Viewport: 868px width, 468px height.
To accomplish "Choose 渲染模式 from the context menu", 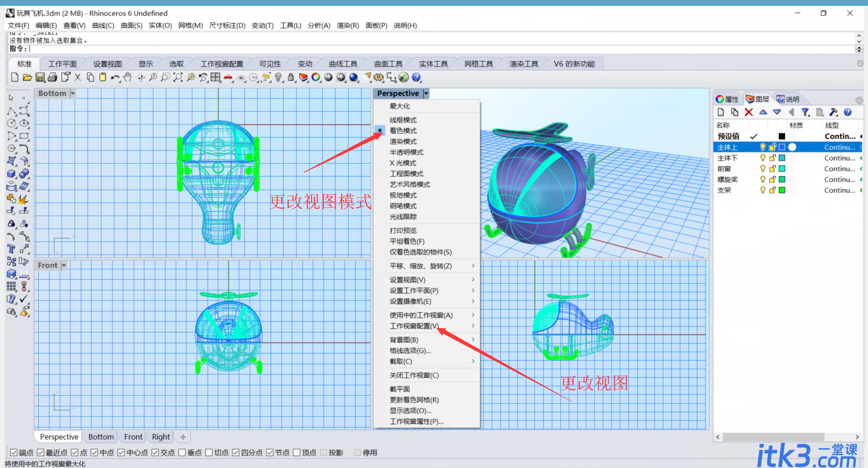I will pyautogui.click(x=403, y=142).
